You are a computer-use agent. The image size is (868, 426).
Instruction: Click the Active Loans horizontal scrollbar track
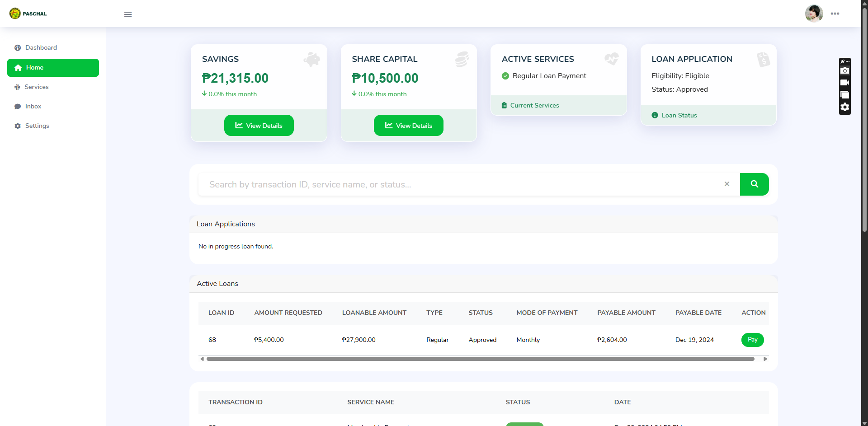point(481,359)
